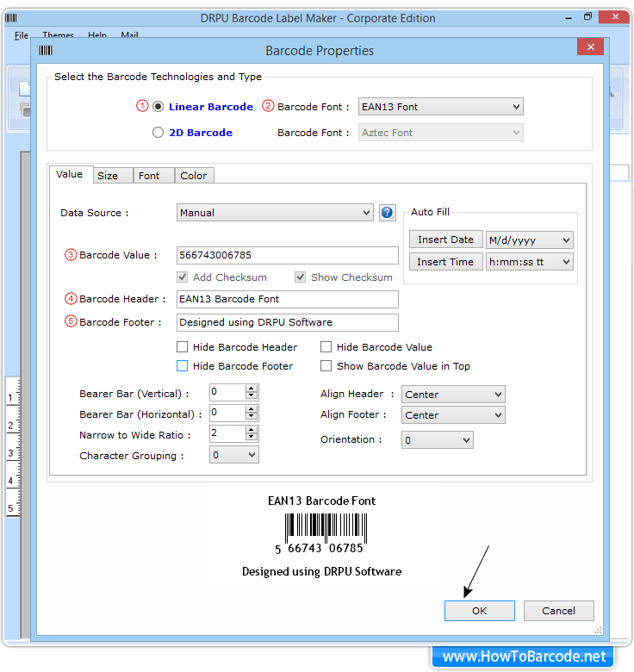Toggle the Show Checksum checkbox

301,277
